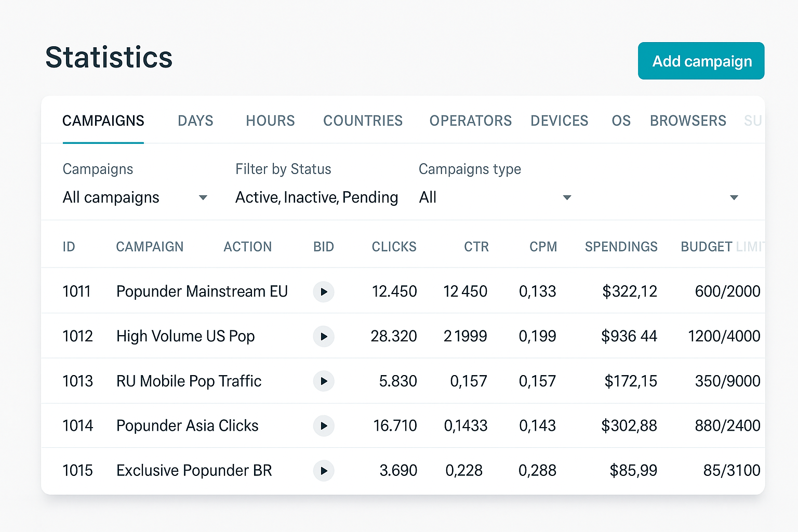Sort by the CPM column header
This screenshot has height=532, width=798.
pyautogui.click(x=543, y=247)
